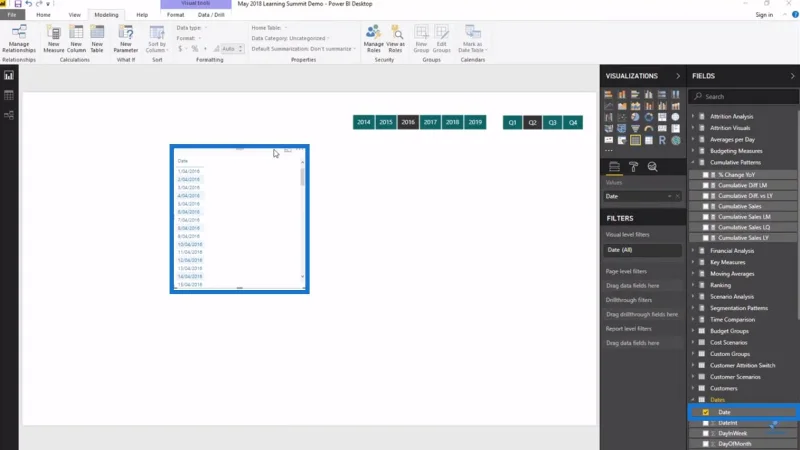Check the DayInWeek field checkbox
Image resolution: width=800 pixels, height=450 pixels.
(x=706, y=433)
